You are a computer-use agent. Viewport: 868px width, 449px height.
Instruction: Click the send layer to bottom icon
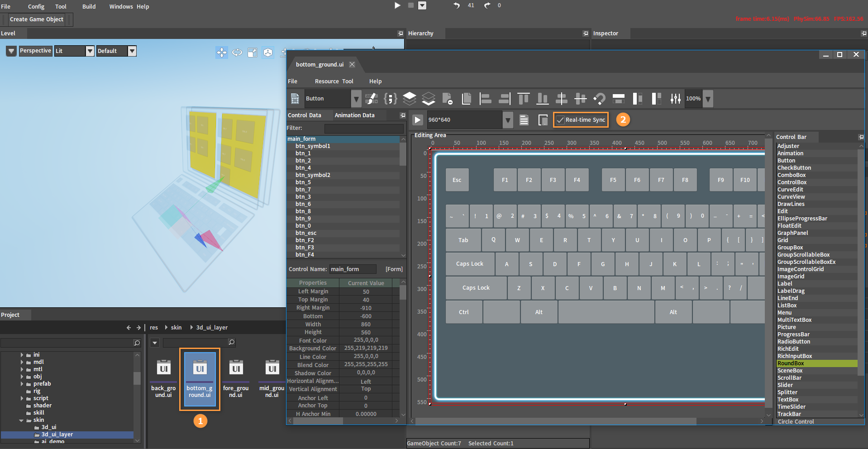(x=429, y=99)
